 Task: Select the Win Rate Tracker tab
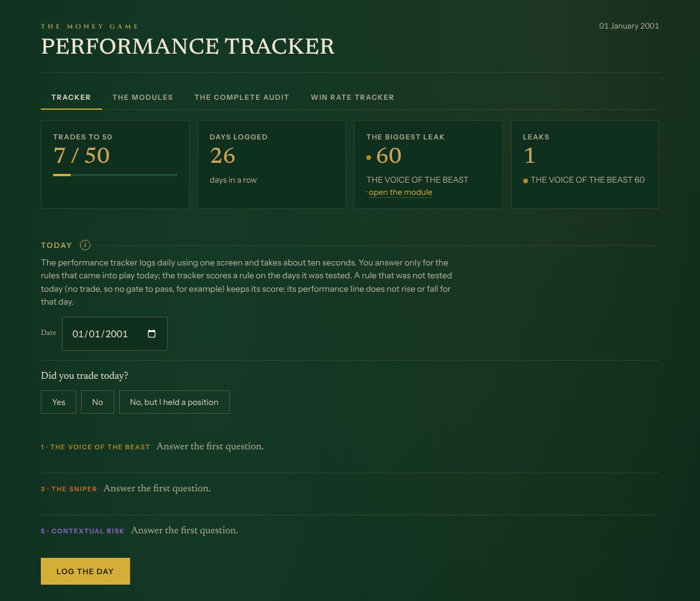[x=352, y=97]
